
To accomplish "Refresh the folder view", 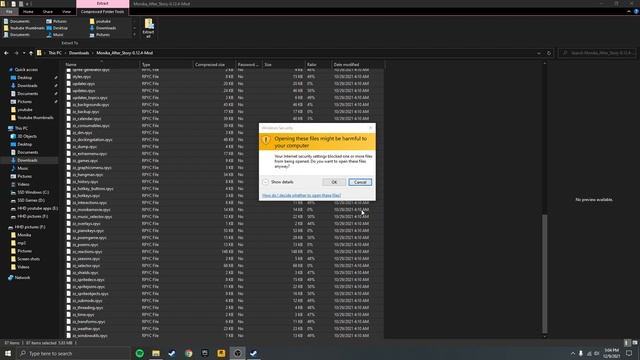I will tap(549, 53).
